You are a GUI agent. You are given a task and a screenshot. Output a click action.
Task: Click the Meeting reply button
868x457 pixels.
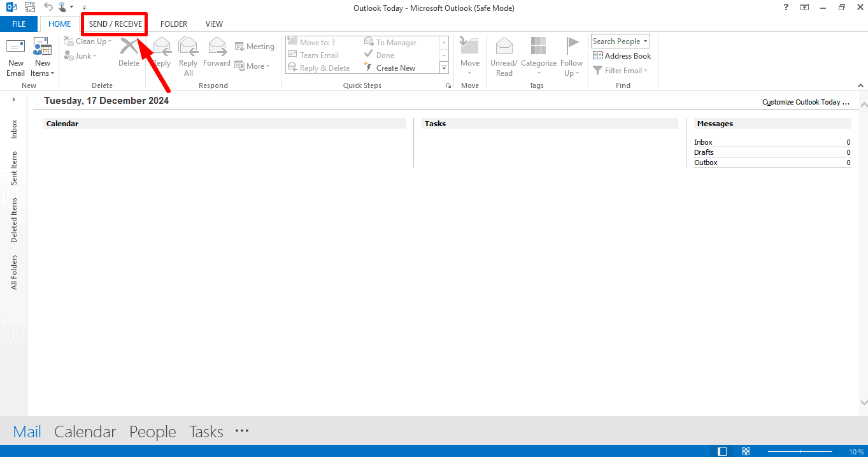point(254,47)
